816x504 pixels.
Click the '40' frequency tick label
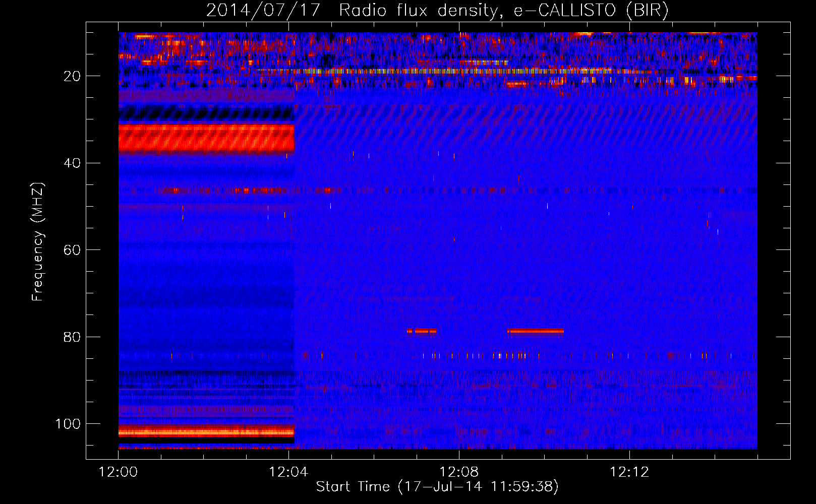point(72,163)
